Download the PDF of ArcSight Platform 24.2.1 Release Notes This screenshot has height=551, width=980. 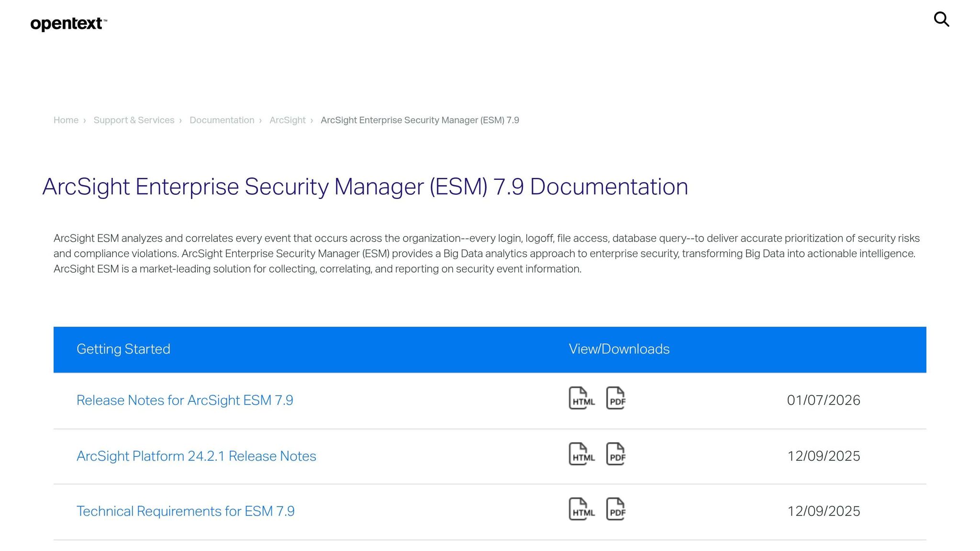616,454
